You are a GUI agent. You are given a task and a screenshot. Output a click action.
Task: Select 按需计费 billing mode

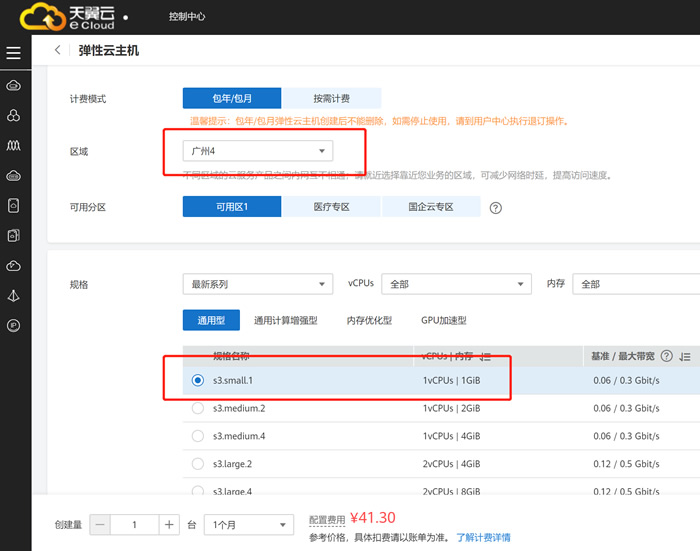click(331, 98)
